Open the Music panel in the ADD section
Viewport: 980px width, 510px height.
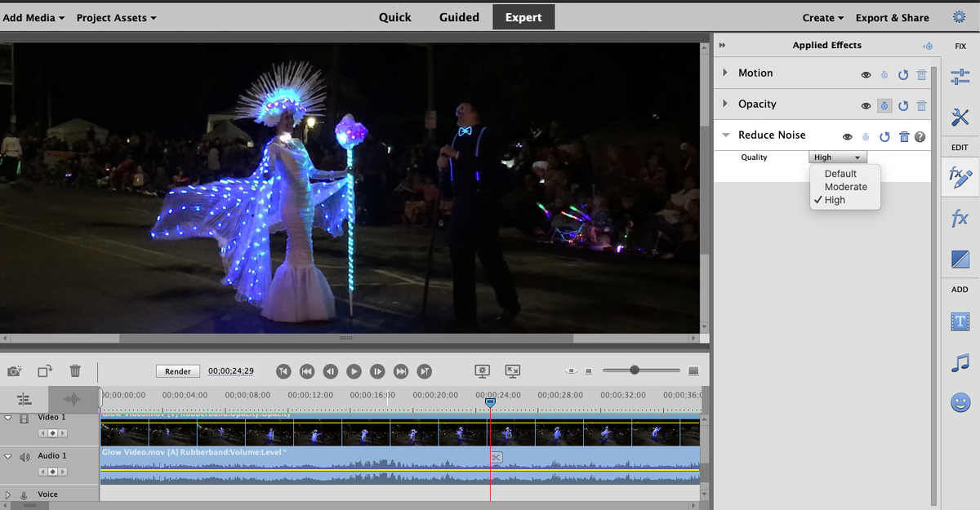pyautogui.click(x=960, y=361)
